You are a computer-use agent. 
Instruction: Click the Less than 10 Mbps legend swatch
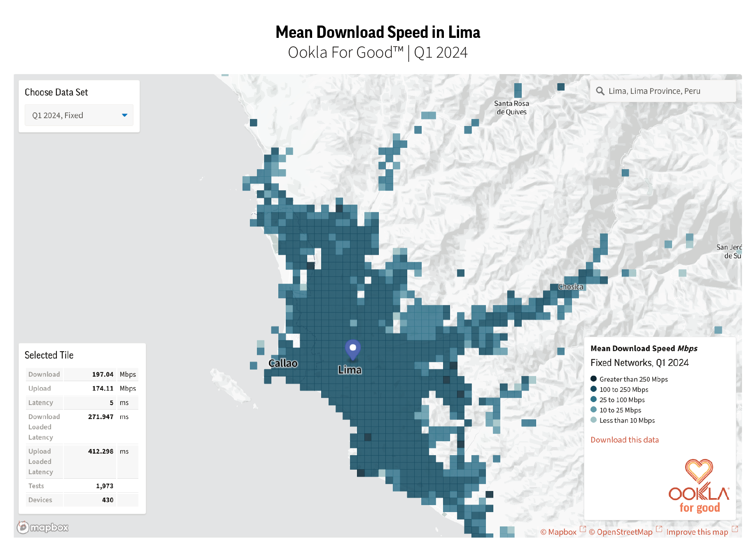click(593, 420)
